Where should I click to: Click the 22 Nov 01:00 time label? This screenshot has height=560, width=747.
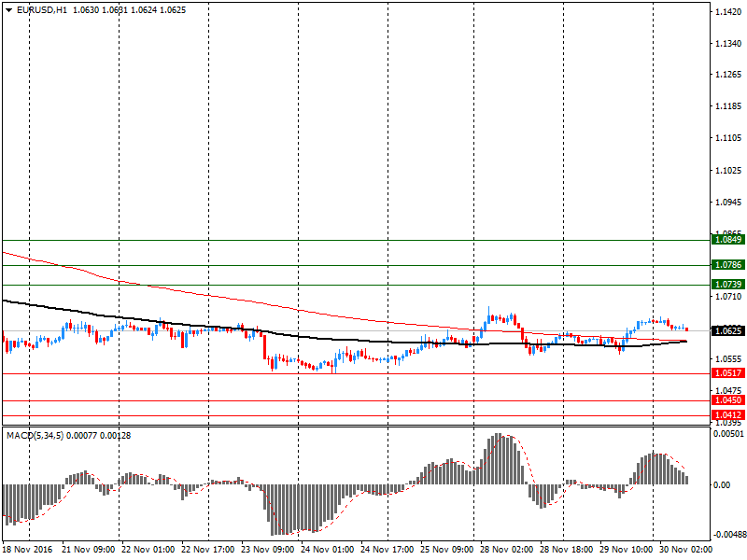148,549
